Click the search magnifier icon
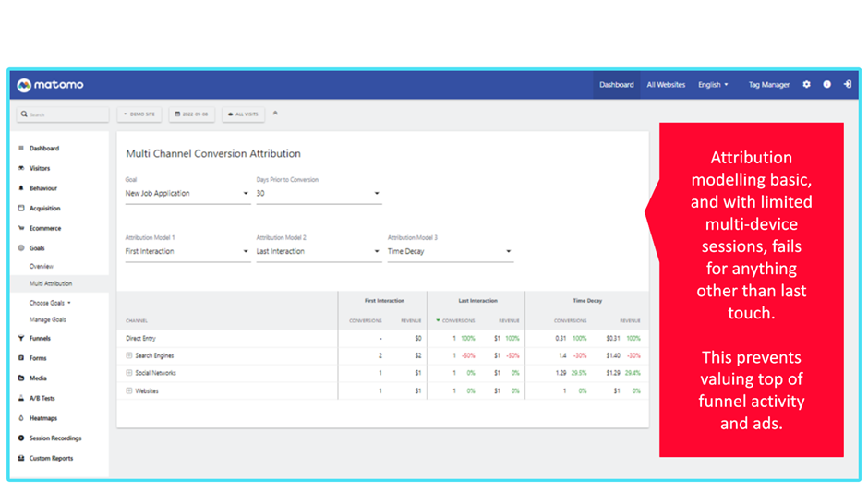This screenshot has height=504, width=868. [24, 114]
